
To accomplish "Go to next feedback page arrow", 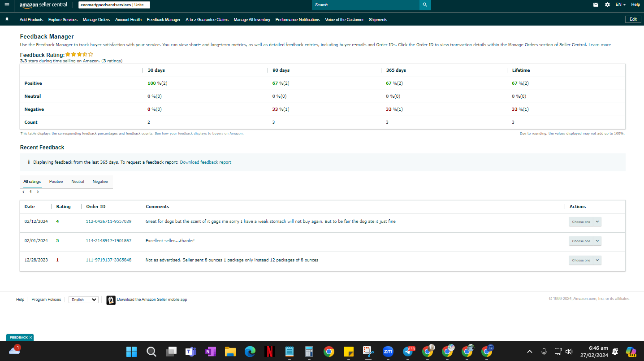I will point(38,192).
